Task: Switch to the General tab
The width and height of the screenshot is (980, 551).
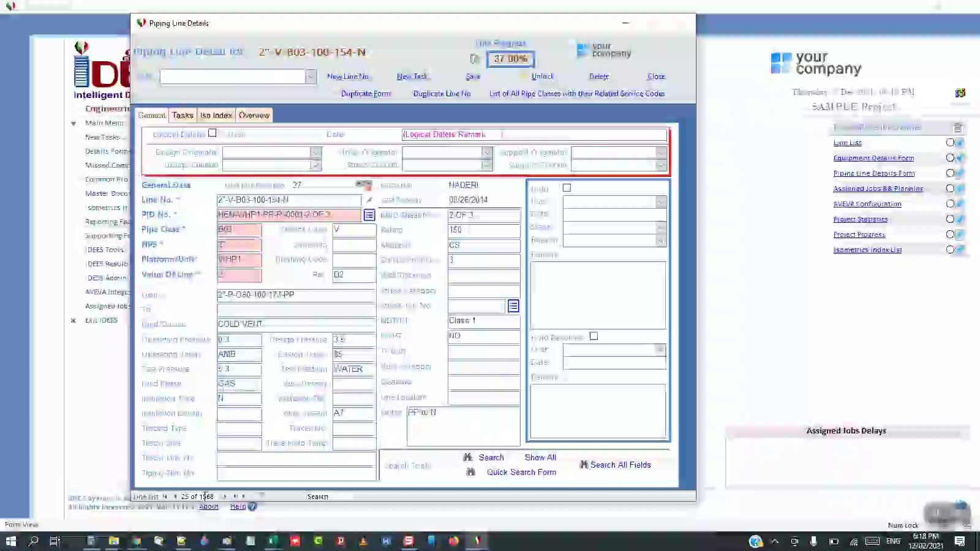Action: click(152, 115)
